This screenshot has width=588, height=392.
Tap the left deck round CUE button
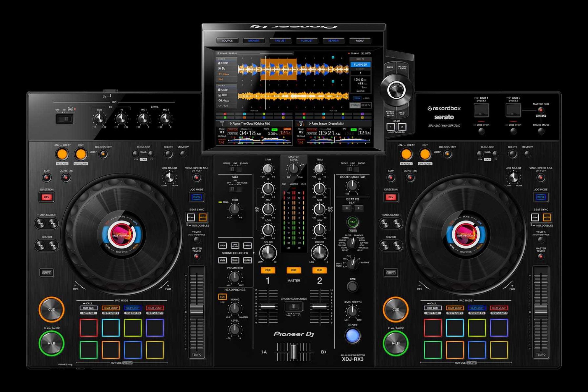click(x=51, y=309)
